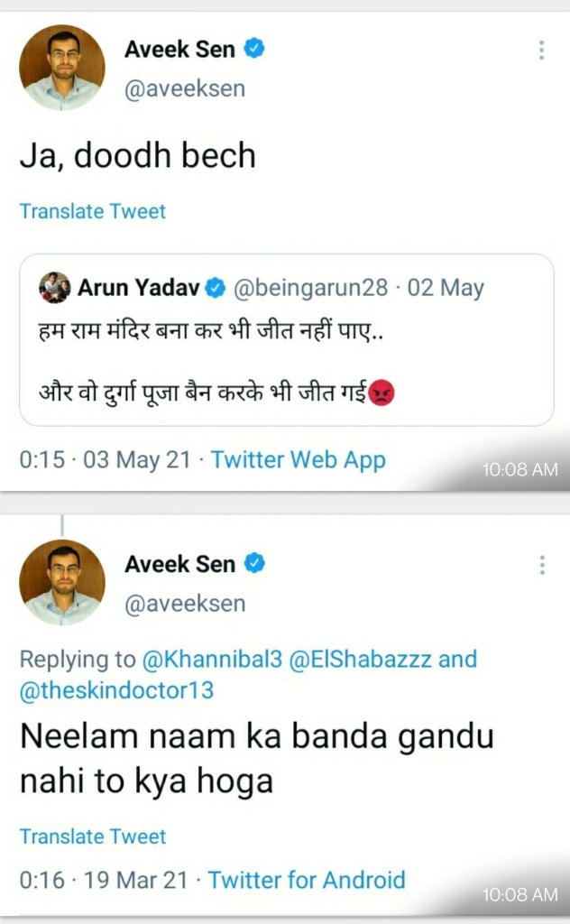Open Aveek Sen's profile photo on the 03 May tweet
The image size is (570, 924).
pyautogui.click(x=62, y=68)
